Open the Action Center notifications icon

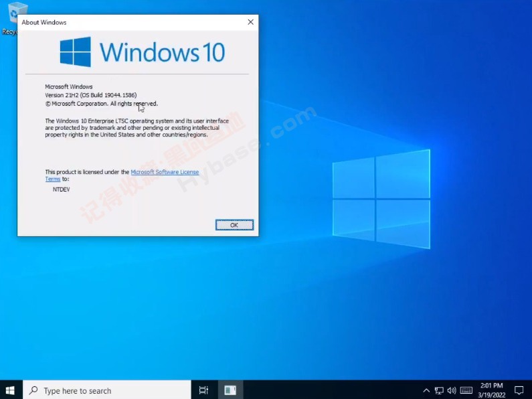tap(519, 390)
